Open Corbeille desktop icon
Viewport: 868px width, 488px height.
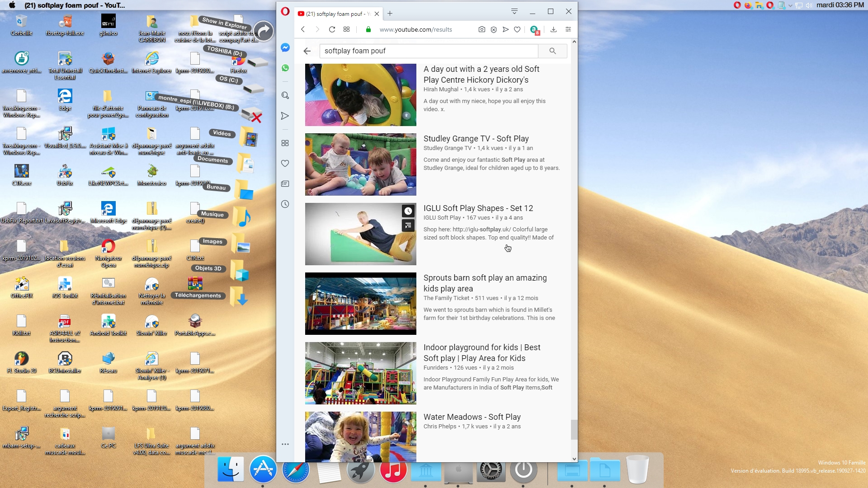click(21, 25)
